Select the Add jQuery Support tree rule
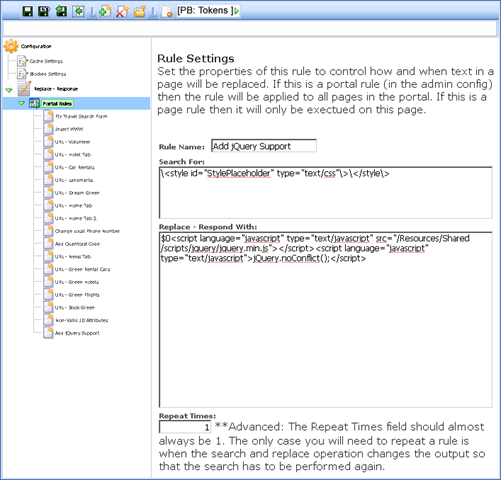Viewport: 501px width, 480px height. click(x=77, y=333)
